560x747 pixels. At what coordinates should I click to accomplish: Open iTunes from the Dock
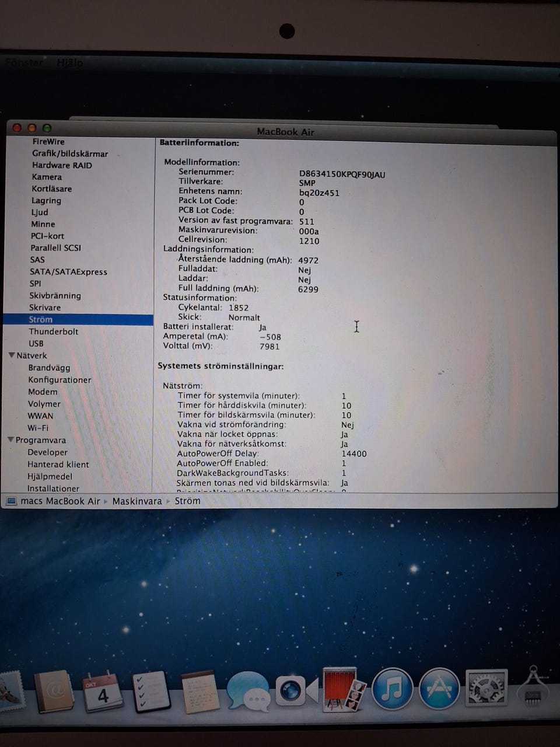point(392,689)
